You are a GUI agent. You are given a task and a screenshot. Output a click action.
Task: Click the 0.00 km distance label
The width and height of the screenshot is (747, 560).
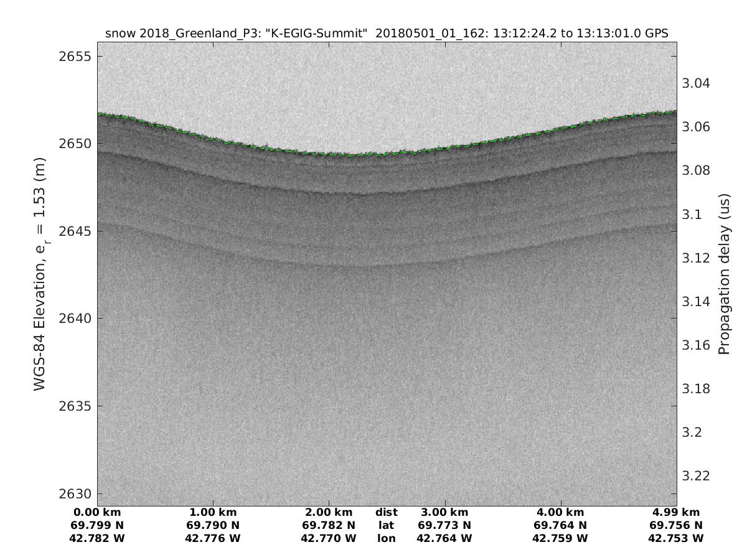pos(97,512)
